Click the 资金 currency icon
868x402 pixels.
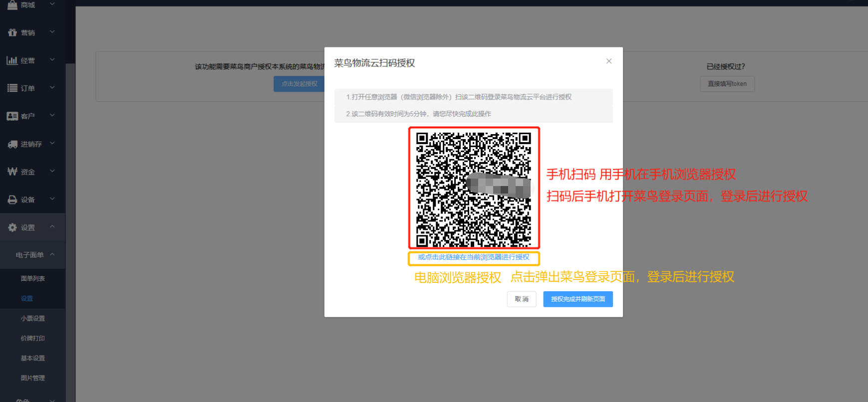[x=12, y=172]
